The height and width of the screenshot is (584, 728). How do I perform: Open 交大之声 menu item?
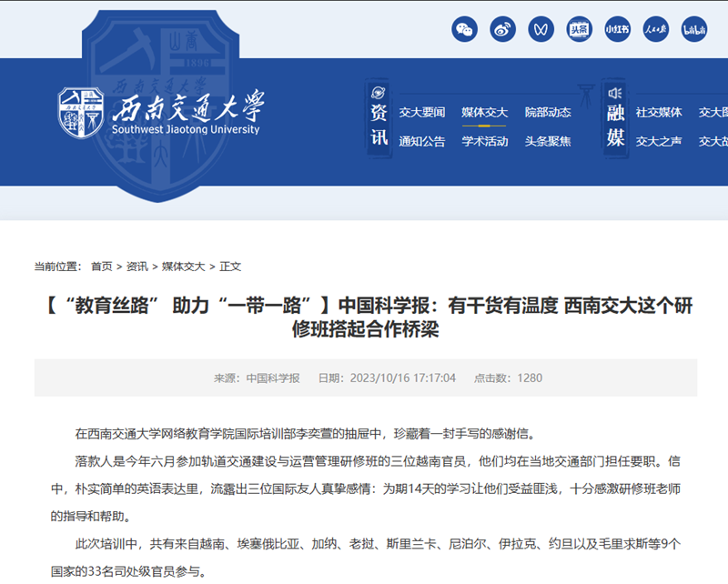[659, 141]
